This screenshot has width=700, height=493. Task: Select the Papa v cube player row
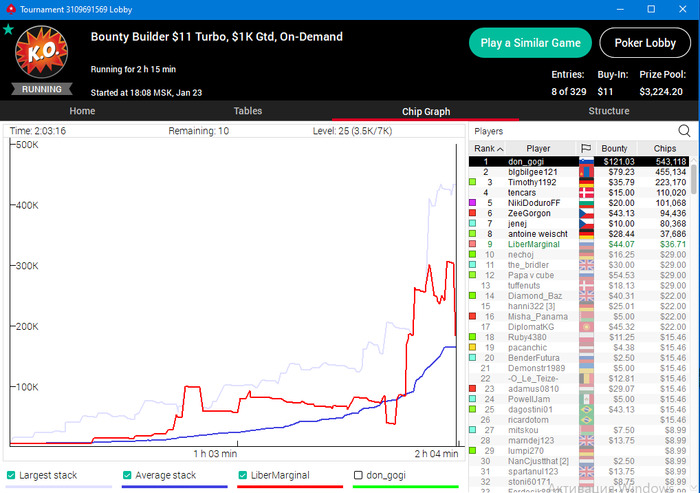click(x=579, y=275)
